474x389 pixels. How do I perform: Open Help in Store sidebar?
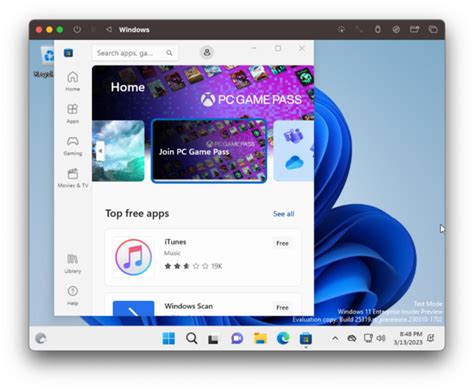[73, 295]
